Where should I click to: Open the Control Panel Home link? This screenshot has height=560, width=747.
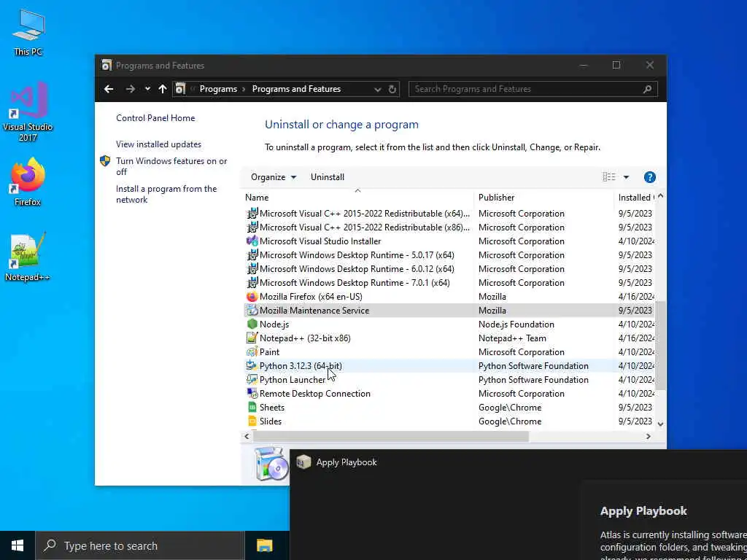click(155, 118)
